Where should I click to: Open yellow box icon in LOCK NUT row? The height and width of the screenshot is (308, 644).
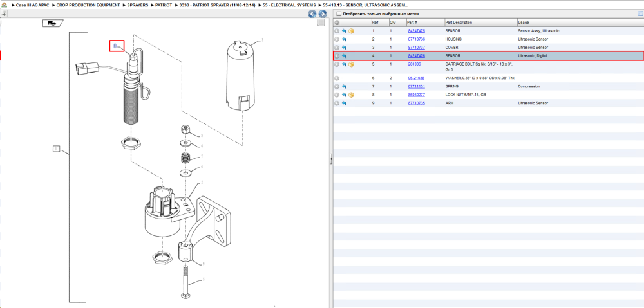pos(351,95)
